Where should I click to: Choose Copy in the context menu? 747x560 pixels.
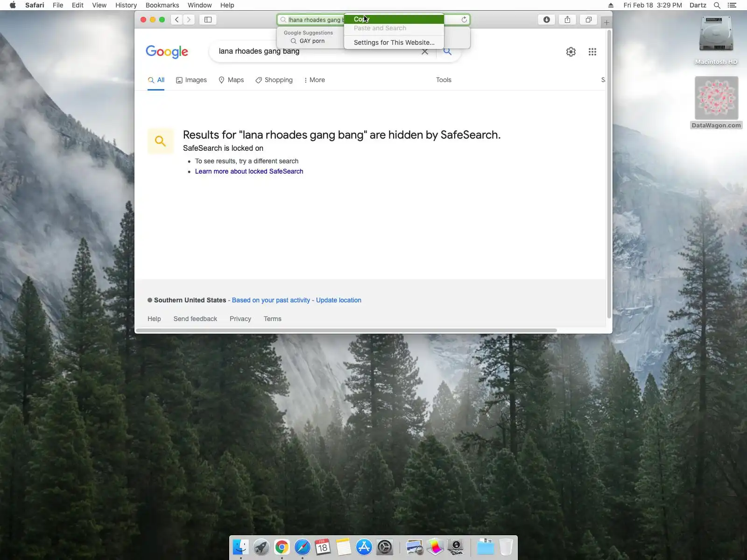pos(394,19)
